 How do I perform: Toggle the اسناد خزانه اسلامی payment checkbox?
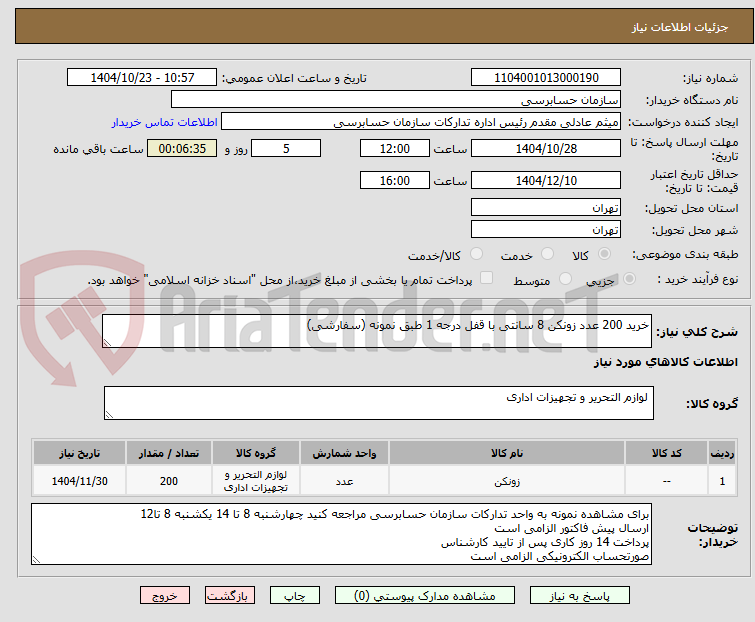point(487,278)
